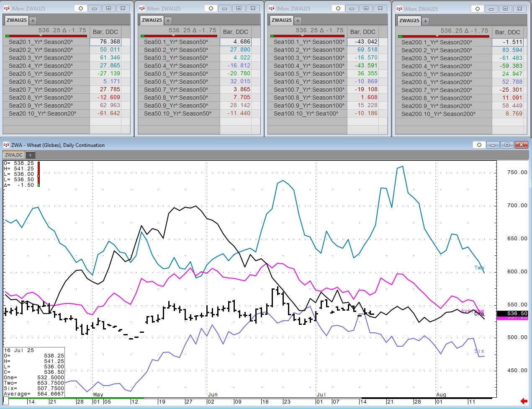Click the Bar, DDC header in Season20 monitor

tap(105, 32)
